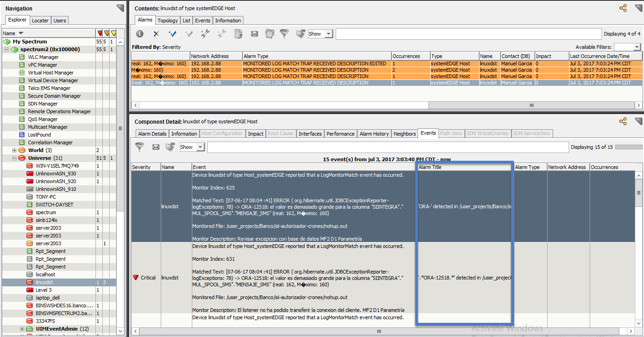Screen dimensions: 644x337
Task: Switch to the Impact tab
Action: click(x=255, y=134)
